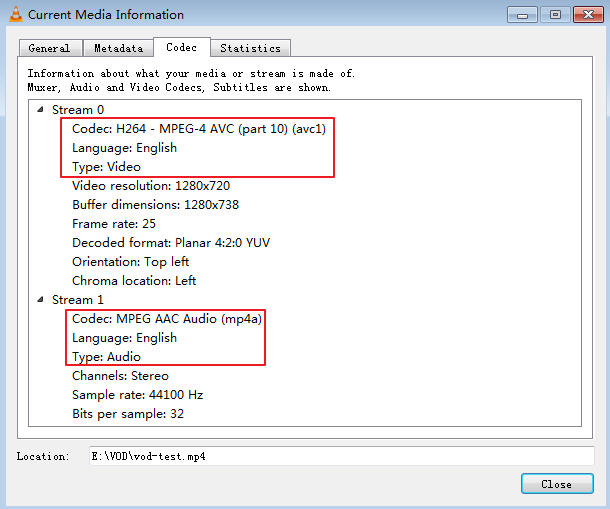
Task: Minimize the Current Media Information window
Action: pyautogui.click(x=522, y=15)
